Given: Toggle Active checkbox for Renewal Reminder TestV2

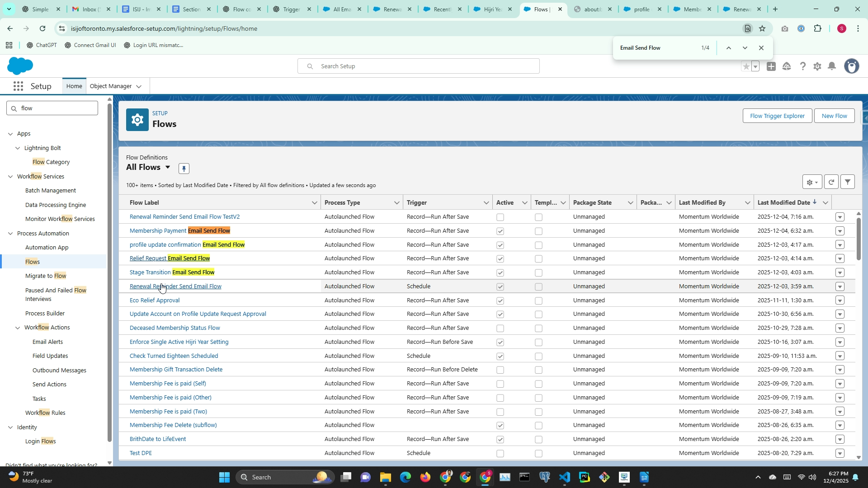Looking at the screenshot, I should coord(500,217).
